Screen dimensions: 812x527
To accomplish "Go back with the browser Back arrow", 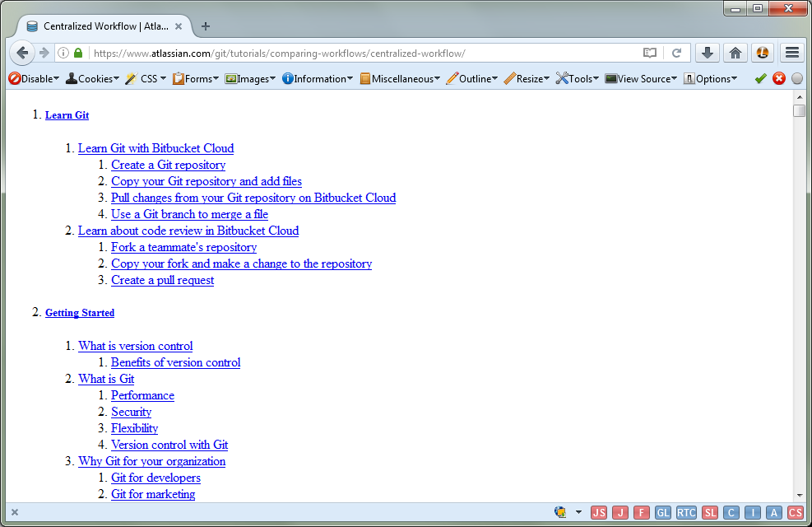I will click(22, 53).
